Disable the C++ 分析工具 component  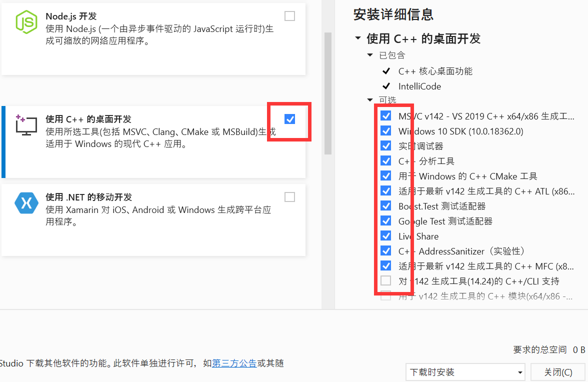coord(385,160)
